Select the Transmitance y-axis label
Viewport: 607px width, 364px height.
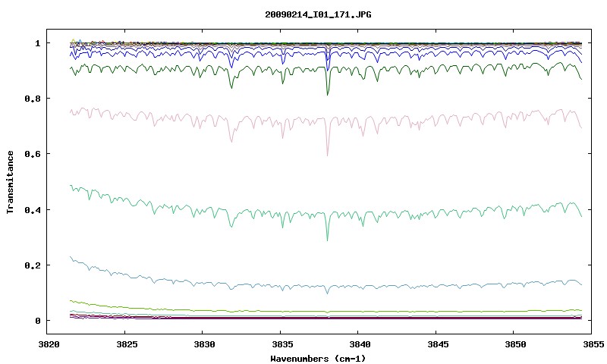tap(11, 182)
